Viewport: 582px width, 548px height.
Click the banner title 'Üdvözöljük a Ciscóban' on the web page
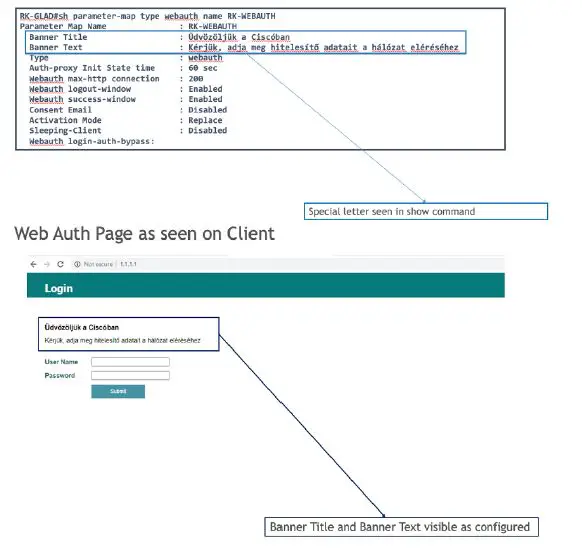click(x=82, y=327)
